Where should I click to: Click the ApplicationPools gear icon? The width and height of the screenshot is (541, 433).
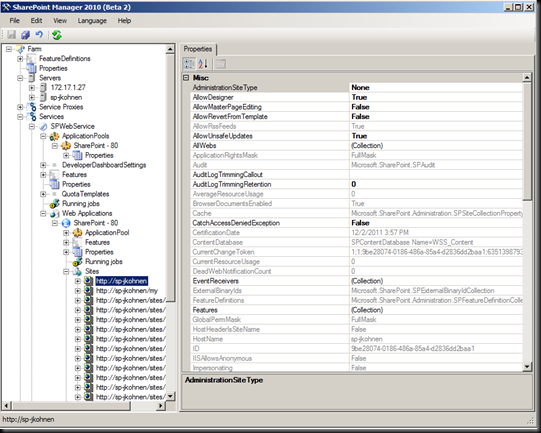(x=55, y=136)
